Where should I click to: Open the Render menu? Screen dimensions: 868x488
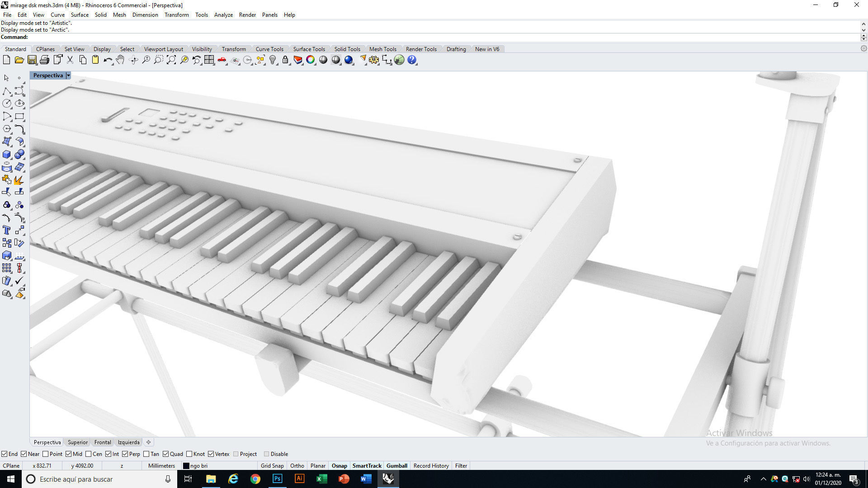click(x=247, y=15)
